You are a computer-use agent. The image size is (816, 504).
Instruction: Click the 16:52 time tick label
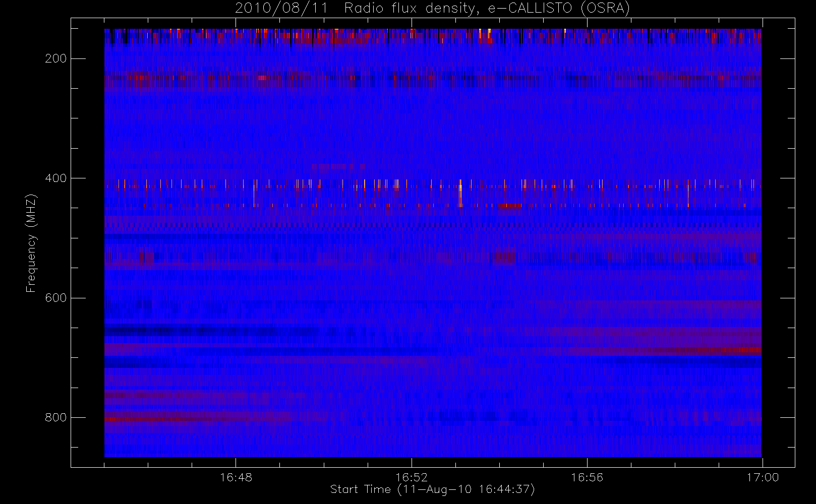tap(412, 477)
